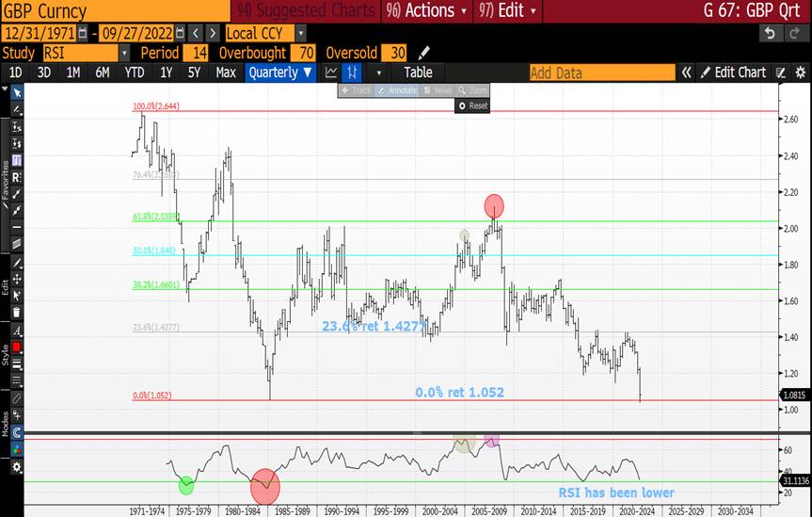Step date range forward arrow
The image size is (812, 517).
tap(213, 34)
